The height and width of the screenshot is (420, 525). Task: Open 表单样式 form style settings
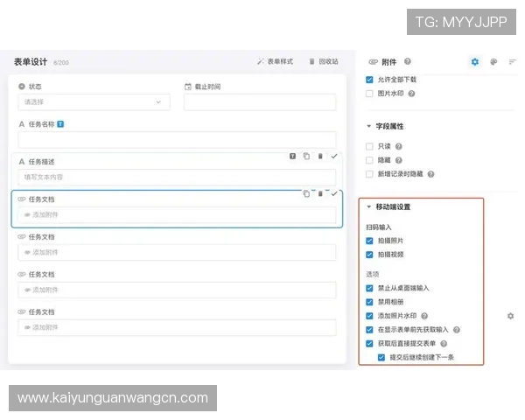(276, 61)
